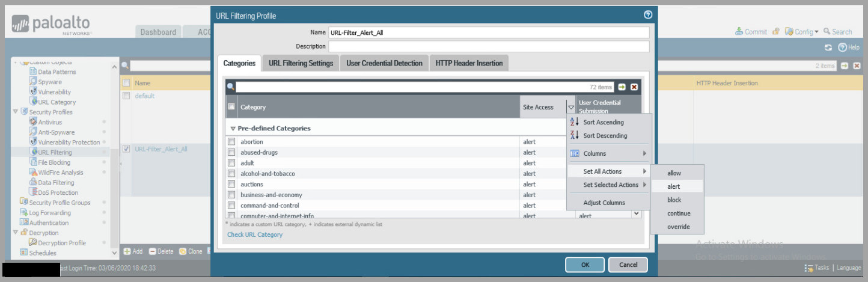868x282 pixels.
Task: Check the alcohol-and-tobacco category checkbox
Action: tap(231, 174)
